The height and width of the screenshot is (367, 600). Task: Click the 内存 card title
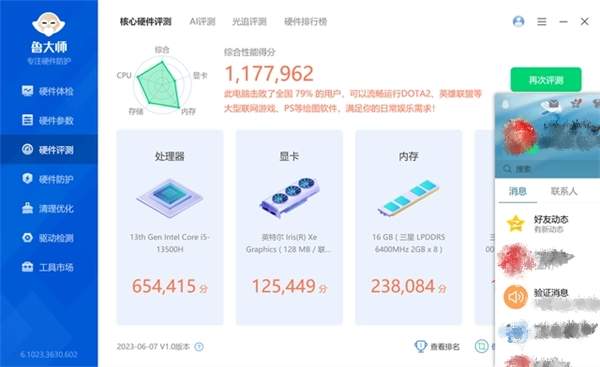point(408,156)
